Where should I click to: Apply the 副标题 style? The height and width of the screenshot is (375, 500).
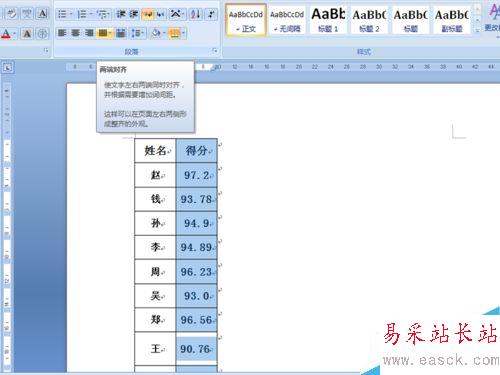tap(452, 20)
